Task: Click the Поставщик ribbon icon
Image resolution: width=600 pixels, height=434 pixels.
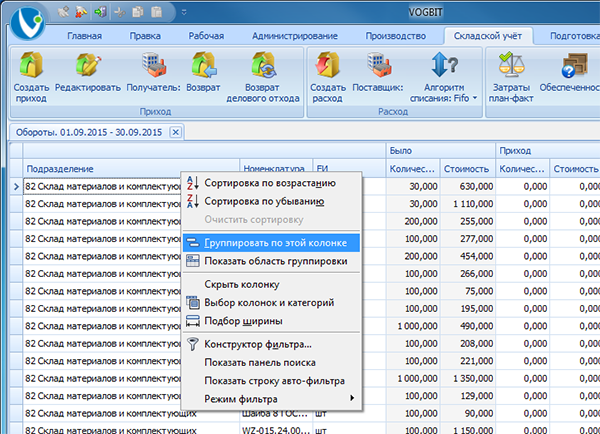Action: 380,69
